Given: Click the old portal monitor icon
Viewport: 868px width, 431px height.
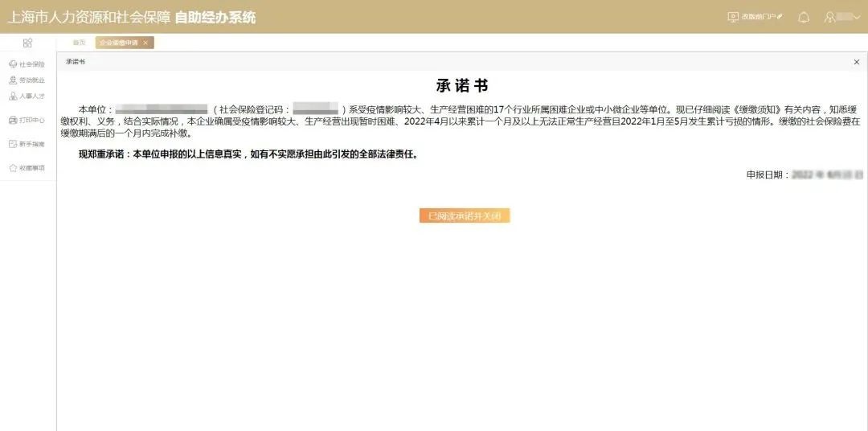Looking at the screenshot, I should (x=732, y=17).
